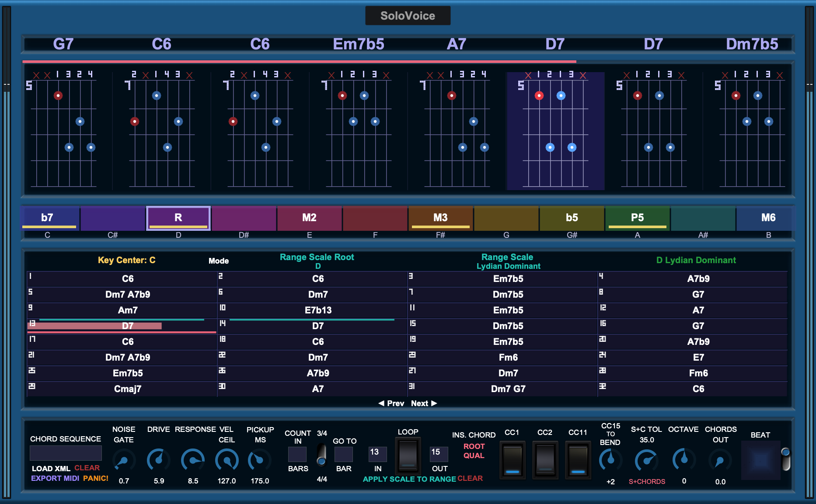Open the Mode selector

tap(219, 261)
